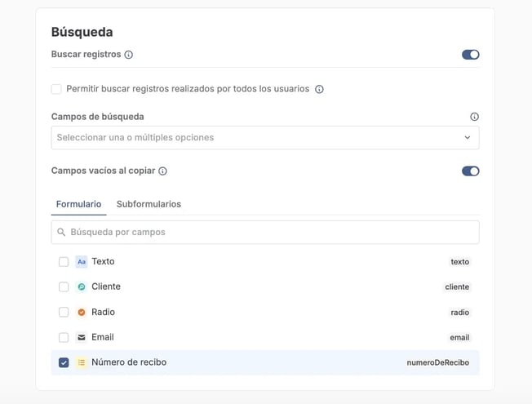Click the Email envelope field icon
The image size is (532, 404).
point(82,338)
